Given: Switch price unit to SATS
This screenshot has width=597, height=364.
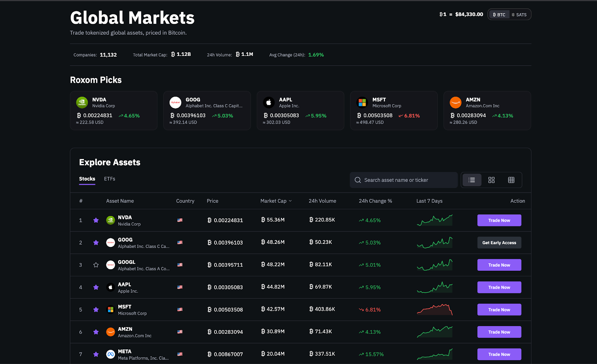Looking at the screenshot, I should [x=519, y=15].
